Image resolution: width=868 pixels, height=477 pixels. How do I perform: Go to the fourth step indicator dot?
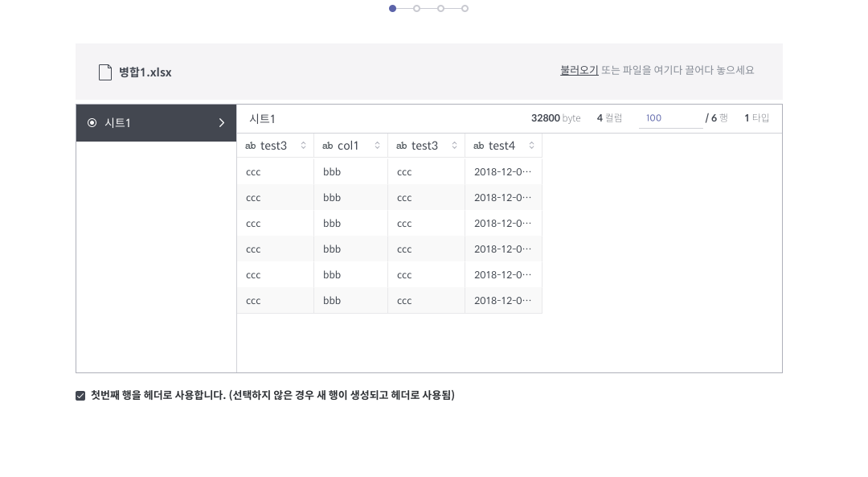click(465, 8)
